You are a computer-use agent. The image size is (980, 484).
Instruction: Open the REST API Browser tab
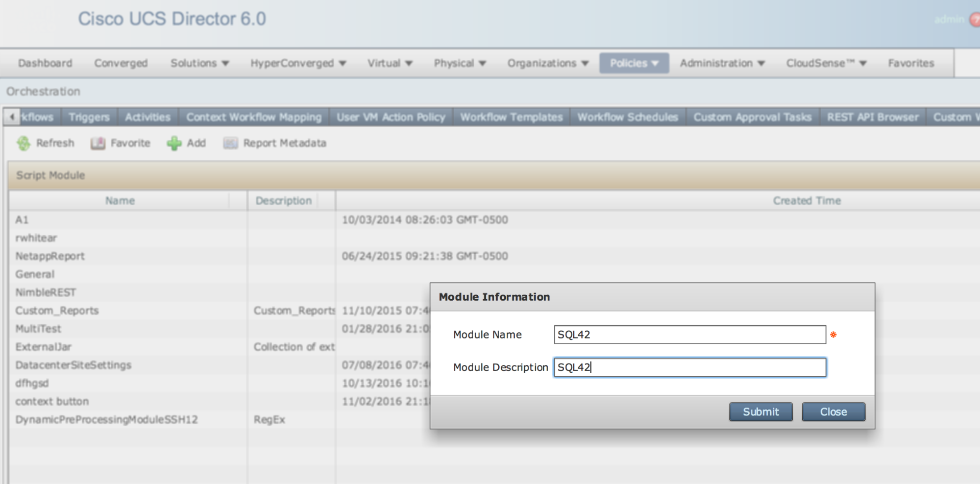873,117
